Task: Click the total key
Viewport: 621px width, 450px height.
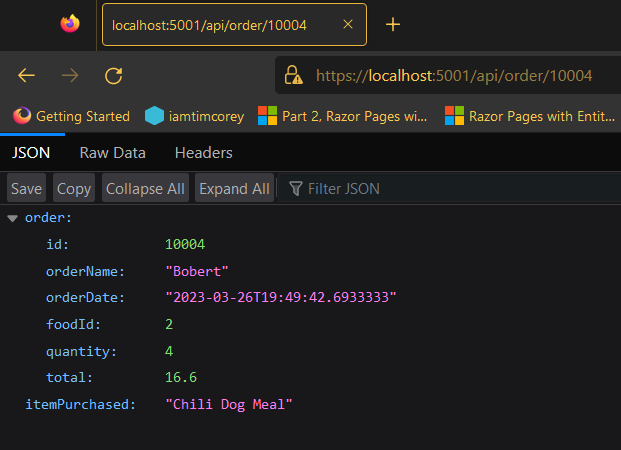Action: (69, 378)
